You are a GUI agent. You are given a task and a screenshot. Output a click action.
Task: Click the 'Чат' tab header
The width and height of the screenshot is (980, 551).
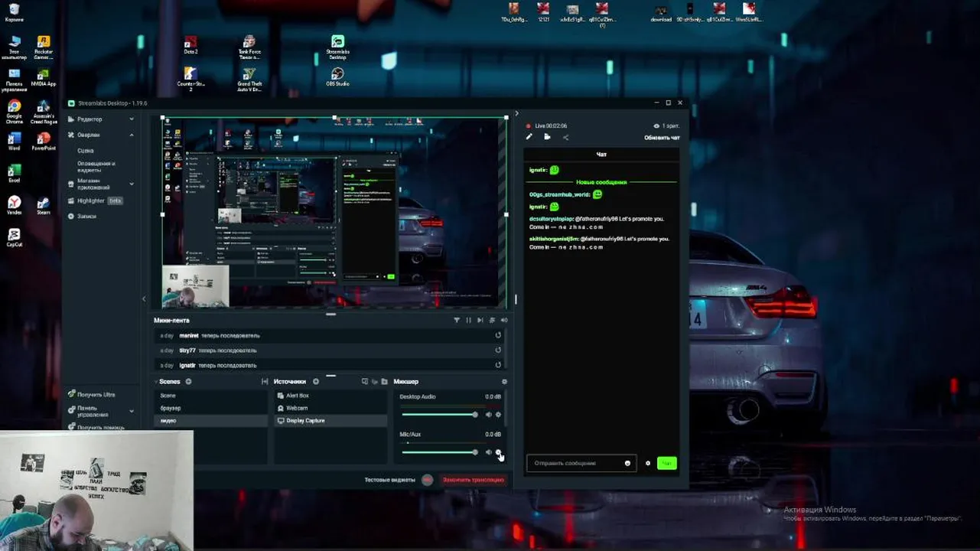[601, 155]
